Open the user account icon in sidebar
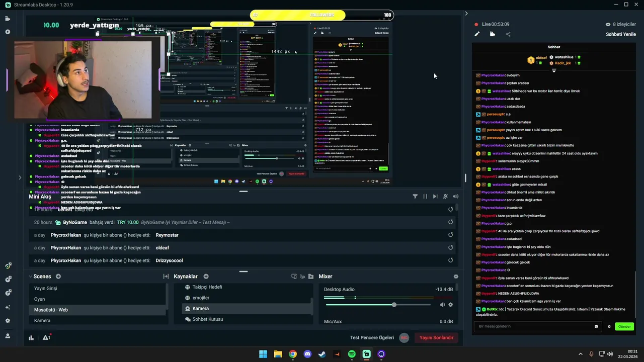Image resolution: width=644 pixels, height=362 pixels. pos(8,336)
